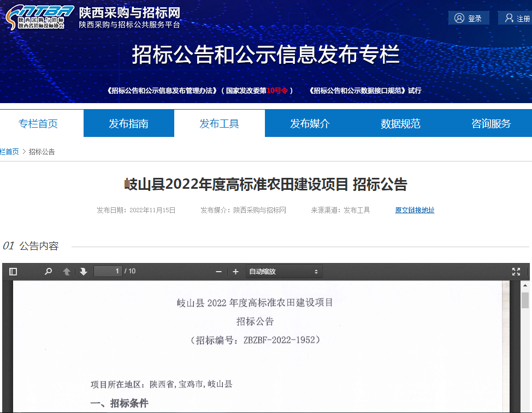Click PDF scrollbar up arrow
This screenshot has width=532, height=413.
point(525,285)
